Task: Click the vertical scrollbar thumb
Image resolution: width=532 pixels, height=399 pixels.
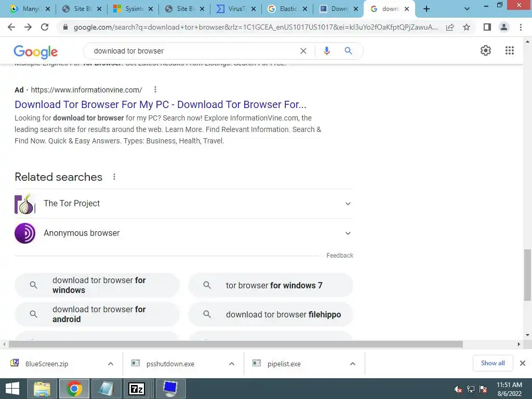Action: [527, 275]
